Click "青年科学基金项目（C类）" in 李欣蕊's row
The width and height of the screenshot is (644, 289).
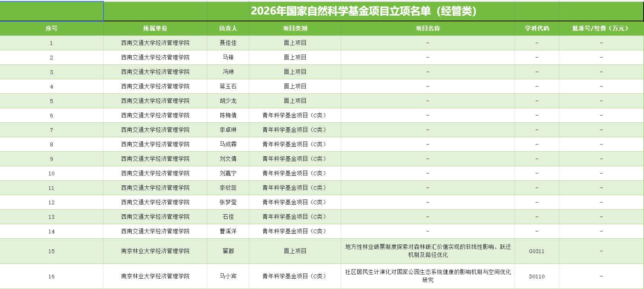pos(295,188)
